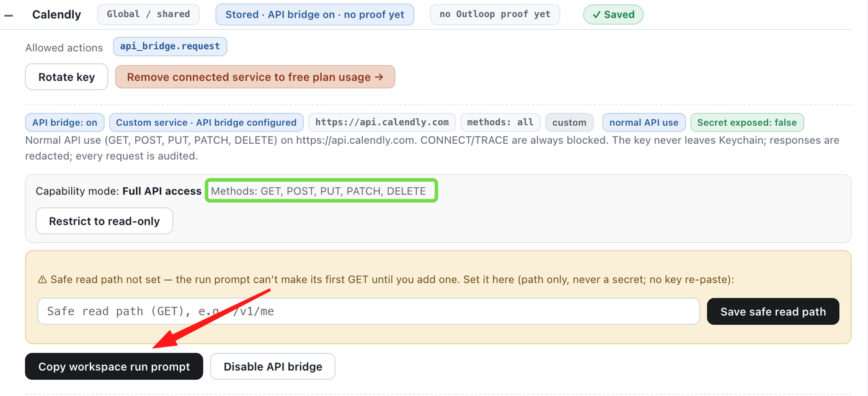Click the Capability mode: Full API access text

[x=118, y=191]
